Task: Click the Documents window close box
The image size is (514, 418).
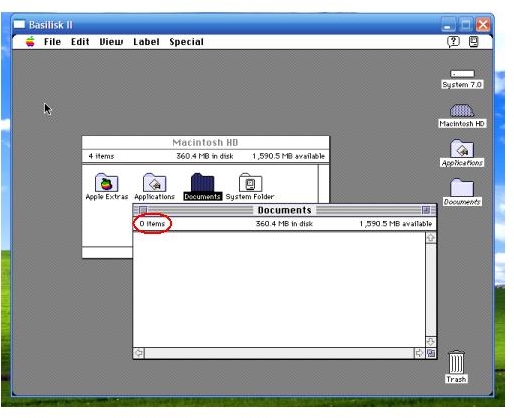Action: pyautogui.click(x=143, y=210)
